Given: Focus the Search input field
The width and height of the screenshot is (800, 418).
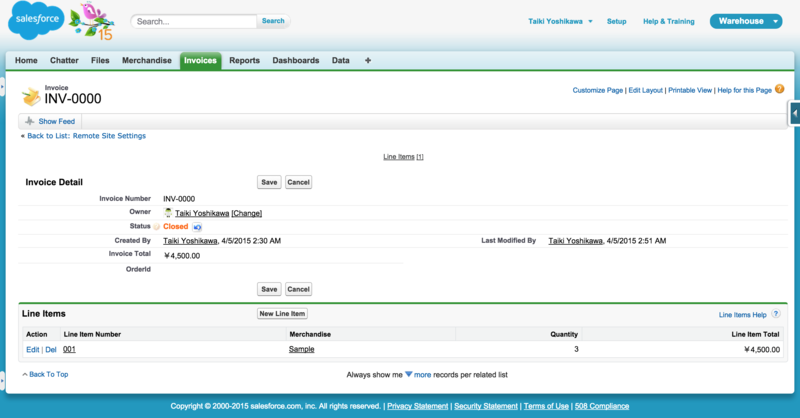Looking at the screenshot, I should tap(194, 21).
